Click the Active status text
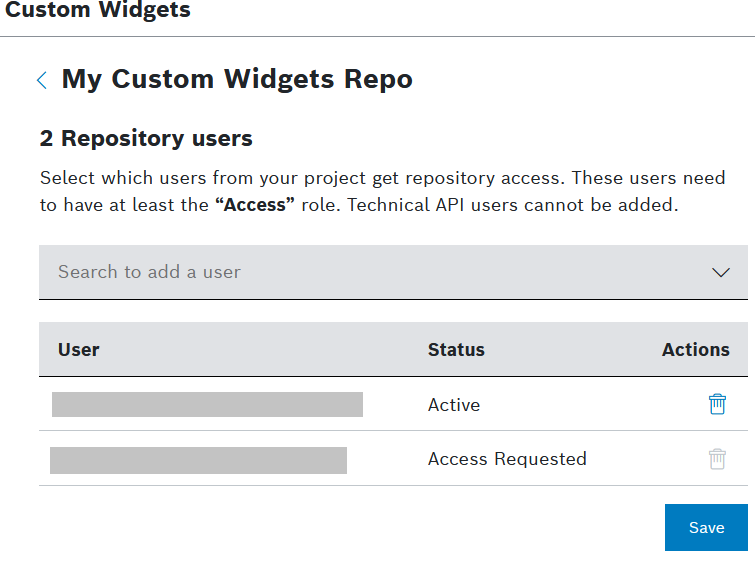This screenshot has width=755, height=567. pos(454,405)
